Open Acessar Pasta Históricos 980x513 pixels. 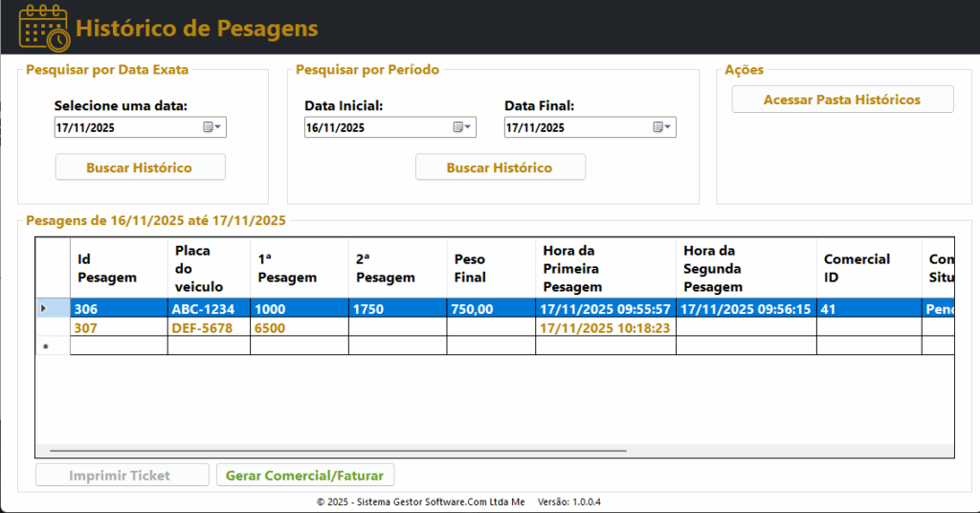coord(842,100)
